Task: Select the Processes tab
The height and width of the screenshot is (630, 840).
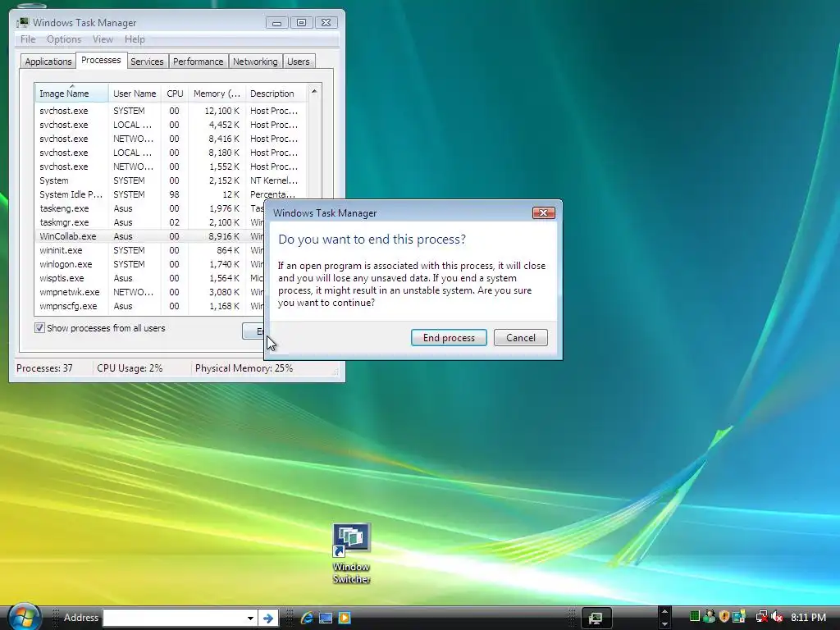Action: [101, 60]
